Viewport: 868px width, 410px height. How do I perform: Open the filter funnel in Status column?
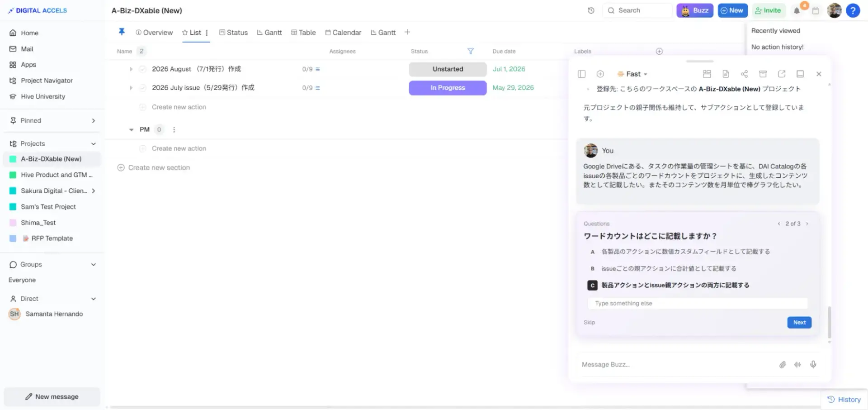click(x=471, y=51)
